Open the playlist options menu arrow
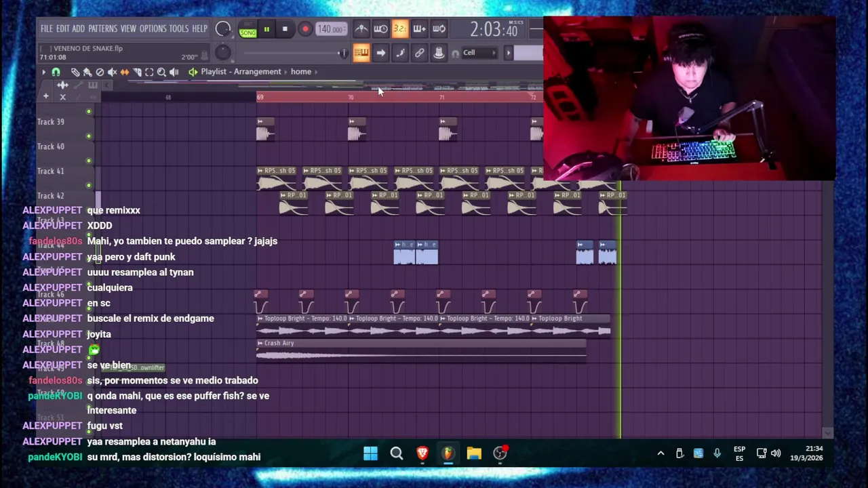Viewport: 868px width, 488px height. [x=43, y=72]
